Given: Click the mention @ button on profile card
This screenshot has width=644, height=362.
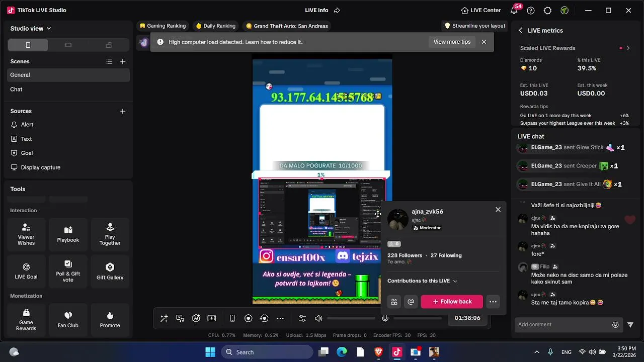Looking at the screenshot, I should (411, 302).
